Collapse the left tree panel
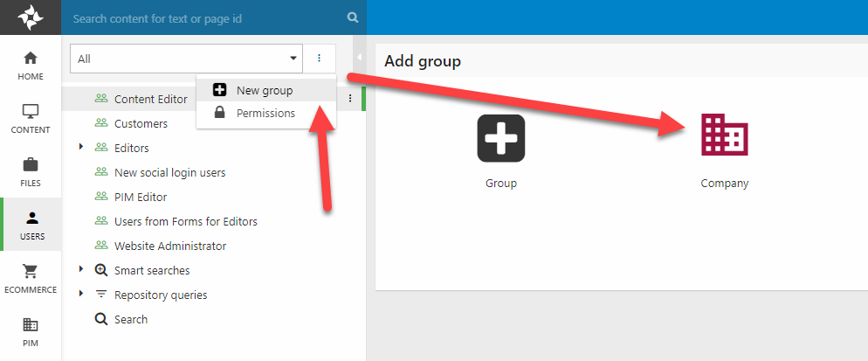This screenshot has height=361, width=868. tap(359, 57)
